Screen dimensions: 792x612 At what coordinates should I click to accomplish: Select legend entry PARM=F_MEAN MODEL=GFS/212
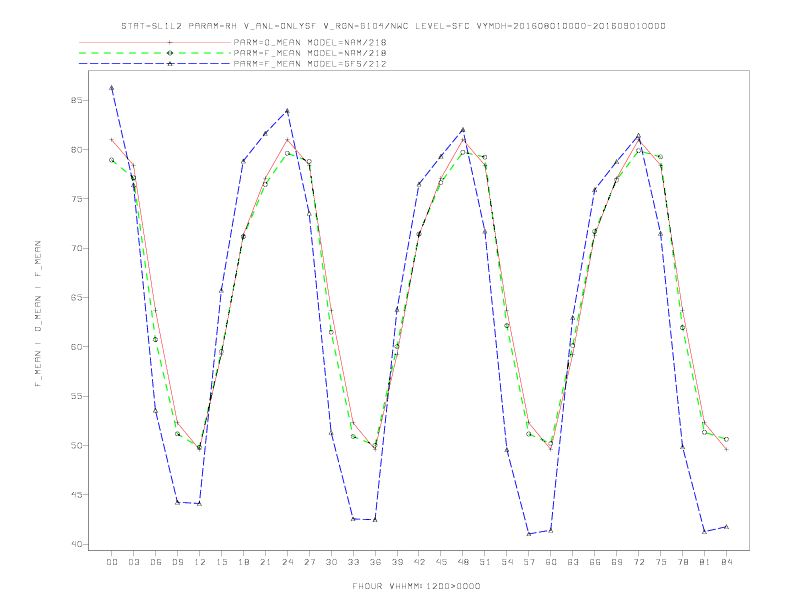coord(310,64)
